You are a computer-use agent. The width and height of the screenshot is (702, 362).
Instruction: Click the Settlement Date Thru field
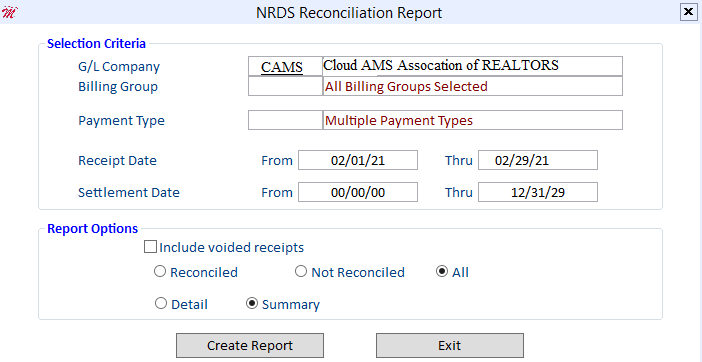coord(538,192)
